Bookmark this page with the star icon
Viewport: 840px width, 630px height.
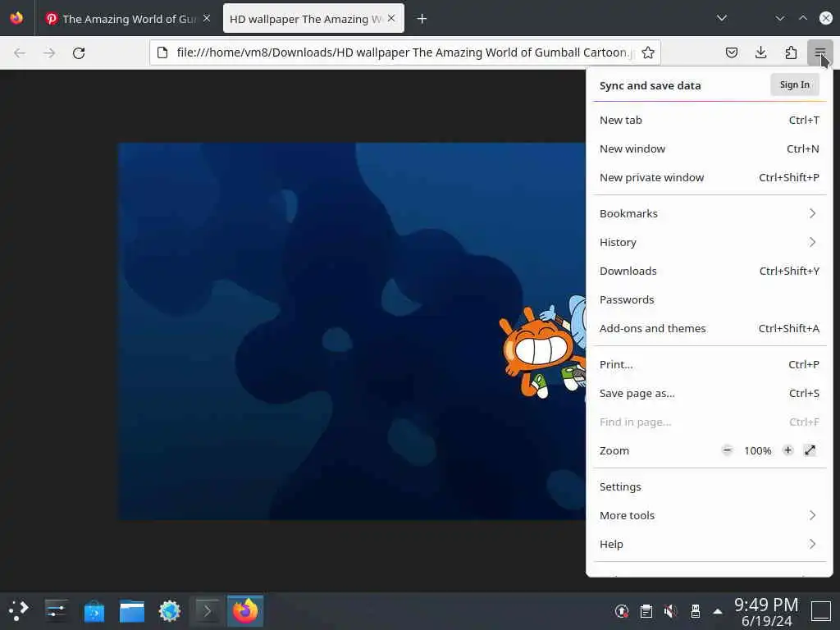(x=648, y=52)
